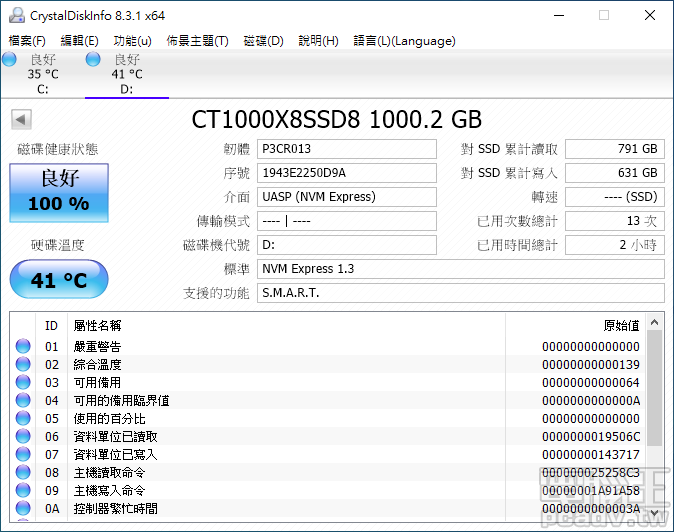Click the drive letter field D:
674x532 pixels.
point(346,245)
